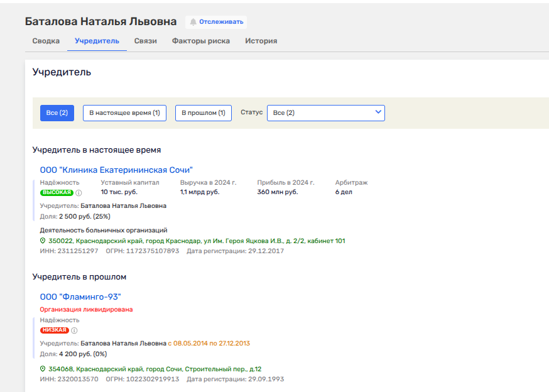
Task: Open ООО "Клиника Екатерининская Сочи" link
Action: pyautogui.click(x=116, y=170)
